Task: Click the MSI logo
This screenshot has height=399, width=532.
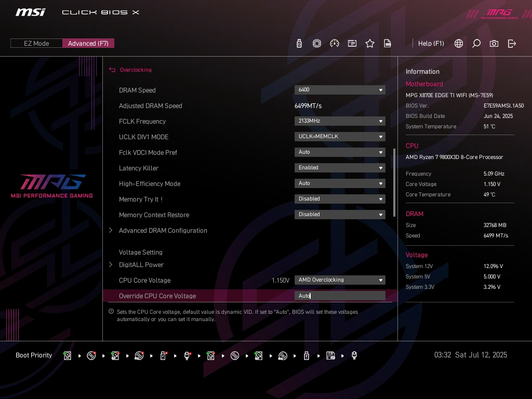Action: (30, 12)
